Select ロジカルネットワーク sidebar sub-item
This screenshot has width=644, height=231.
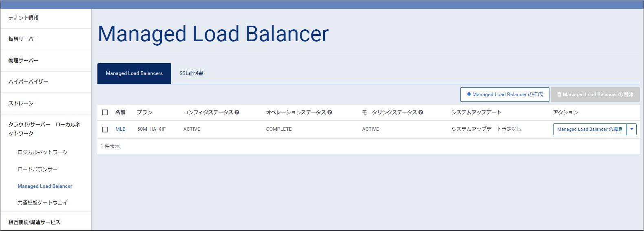click(43, 152)
